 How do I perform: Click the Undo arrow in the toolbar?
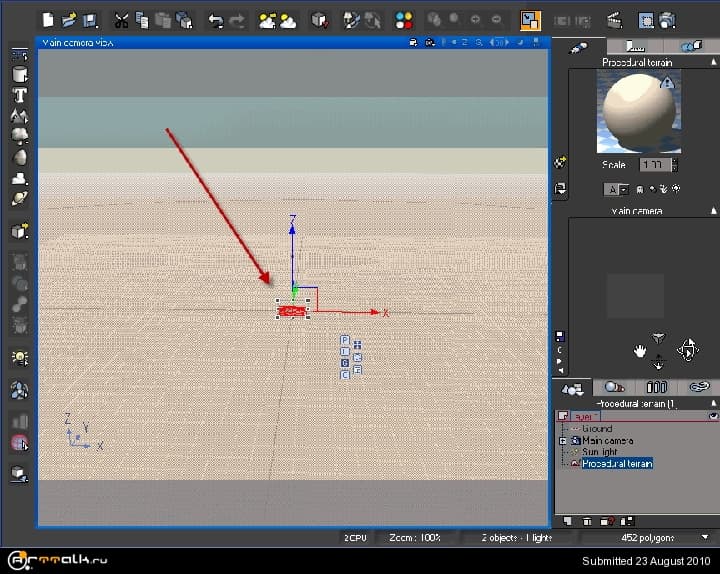[x=215, y=20]
